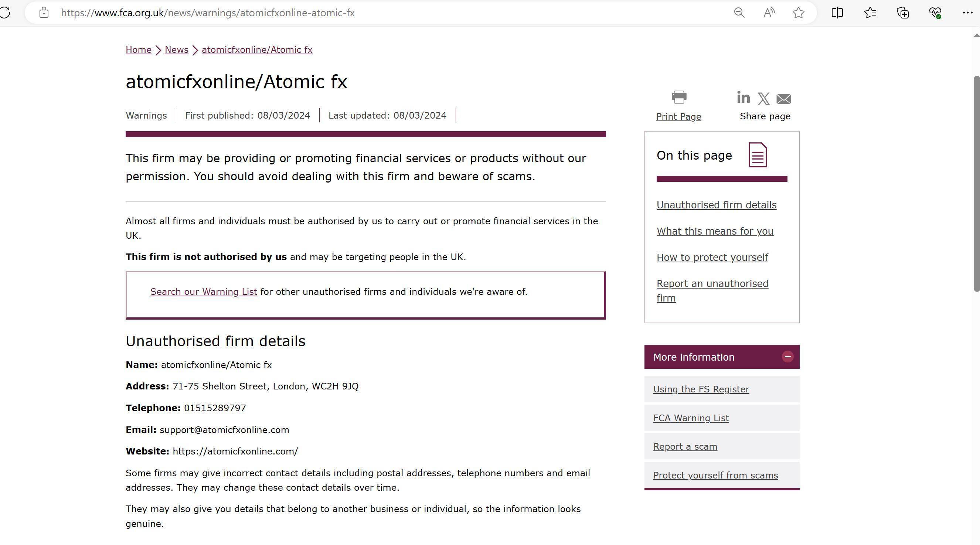Add this page to favorites star

click(799, 13)
